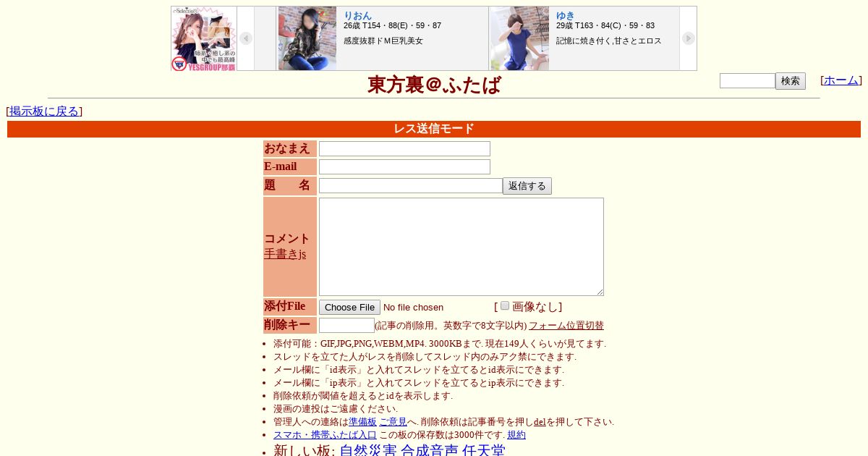This screenshot has height=456, width=868.
Task: Click the 添付File label cell
Action: click(x=290, y=306)
